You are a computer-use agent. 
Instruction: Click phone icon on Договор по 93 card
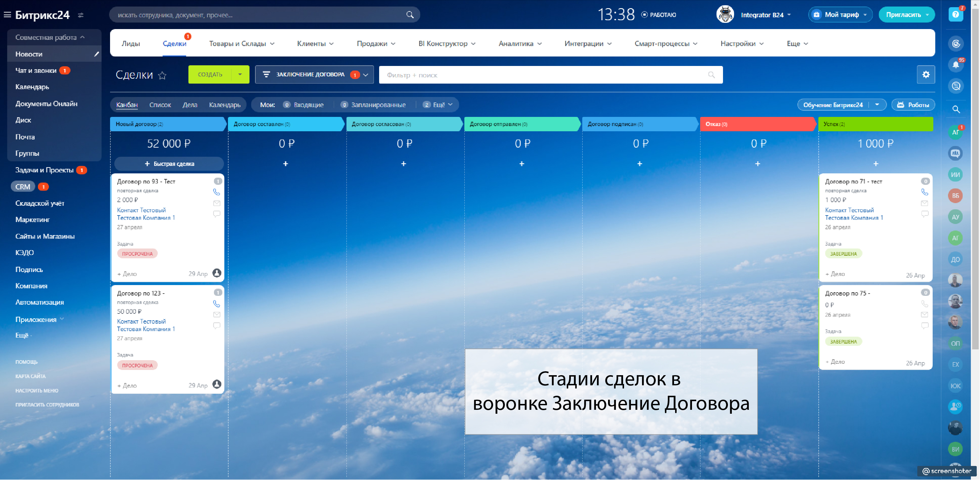click(217, 192)
